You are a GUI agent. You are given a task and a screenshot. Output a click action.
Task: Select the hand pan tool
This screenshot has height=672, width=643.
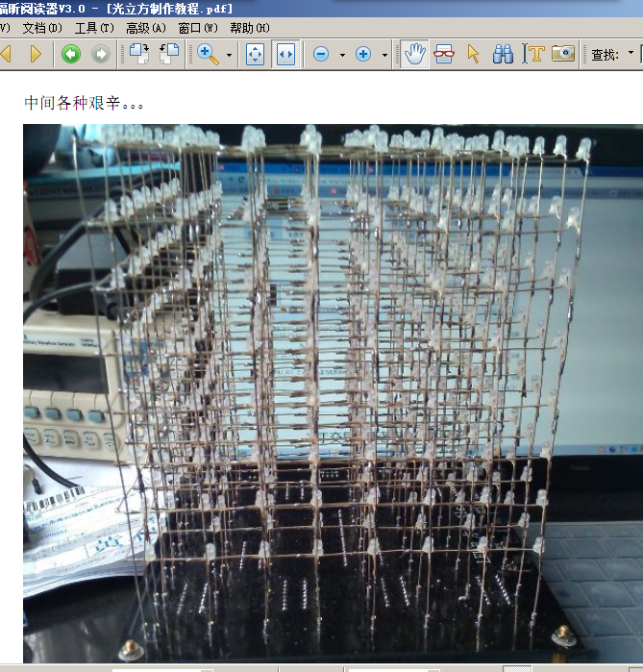[414, 55]
